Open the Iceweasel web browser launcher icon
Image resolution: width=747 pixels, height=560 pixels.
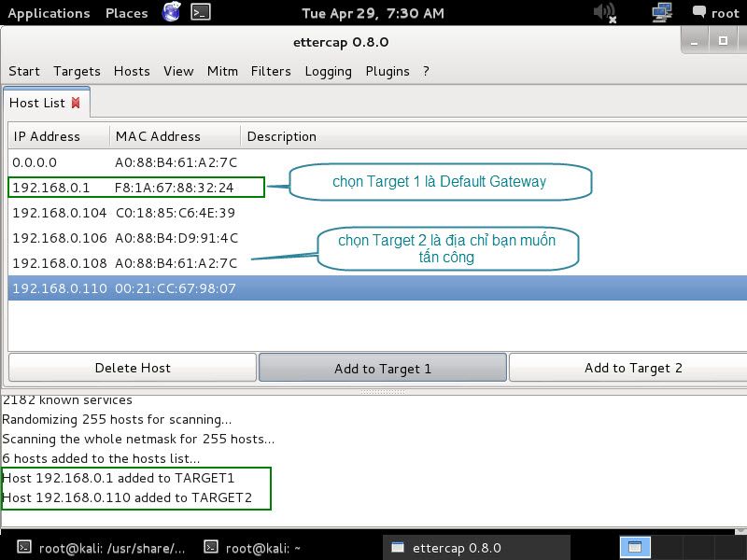click(172, 12)
